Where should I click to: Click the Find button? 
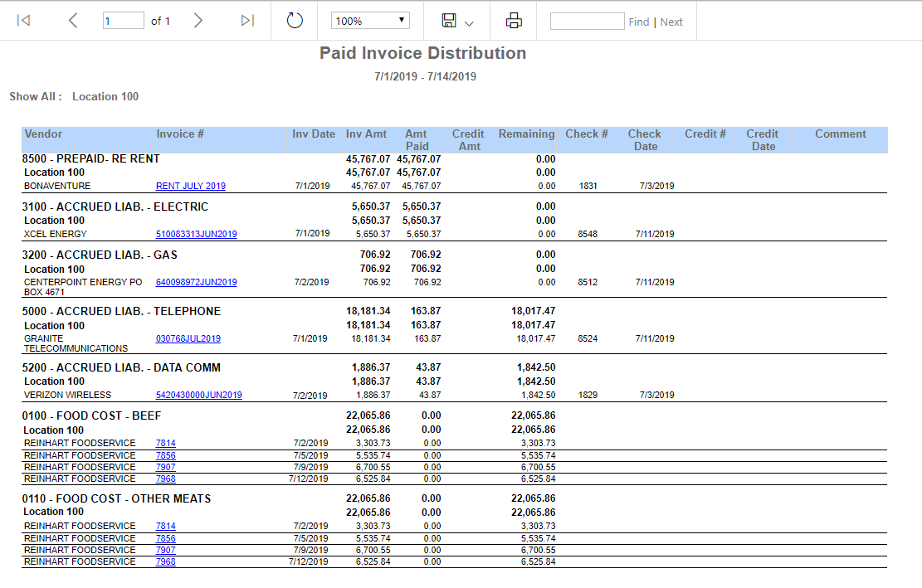click(638, 22)
